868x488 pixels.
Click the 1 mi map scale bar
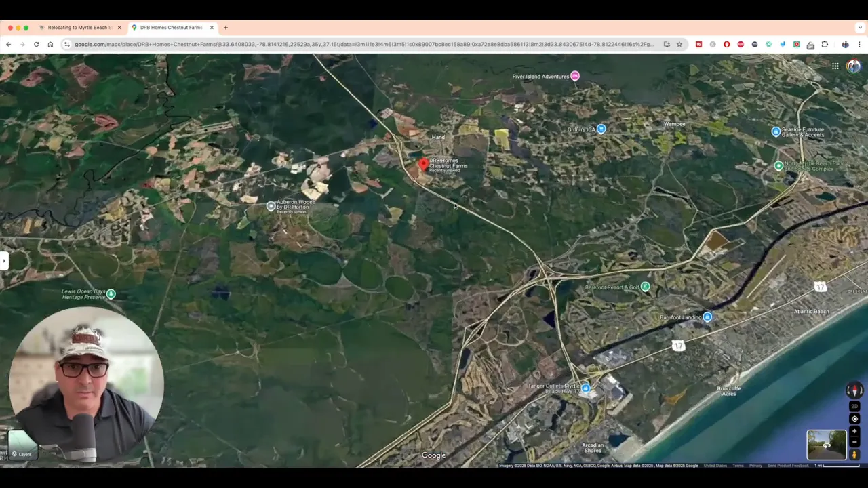tap(837, 466)
